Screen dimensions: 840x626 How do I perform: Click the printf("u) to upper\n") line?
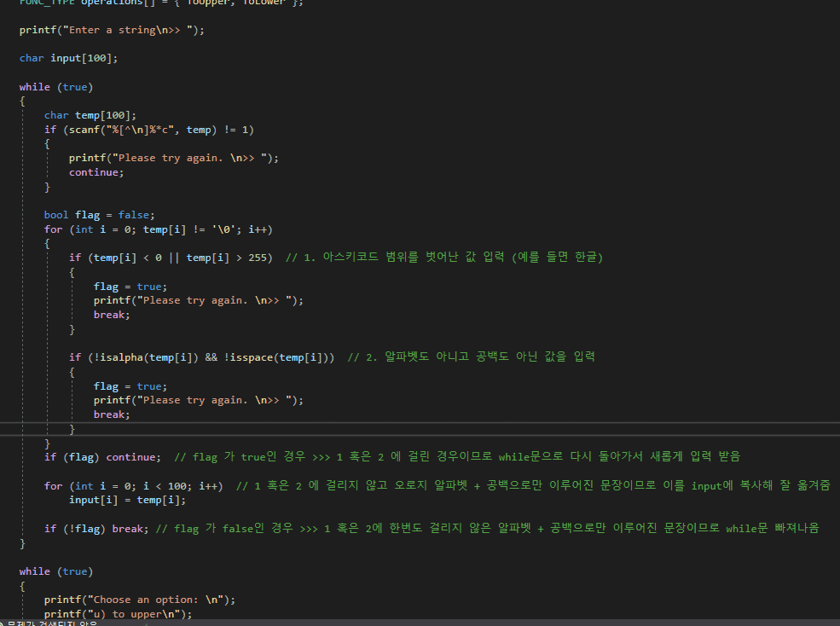pyautogui.click(x=118, y=614)
